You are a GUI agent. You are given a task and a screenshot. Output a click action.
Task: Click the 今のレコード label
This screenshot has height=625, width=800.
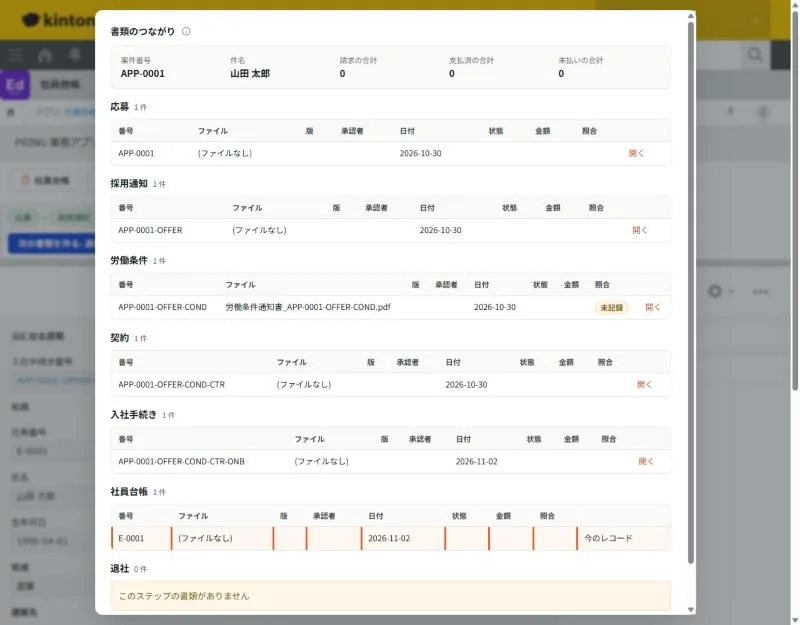(x=608, y=538)
